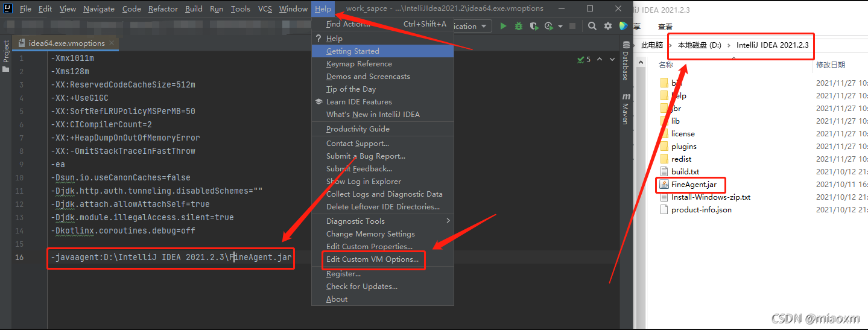The width and height of the screenshot is (868, 330).
Task: Open IDE settings gear icon
Action: coord(608,26)
